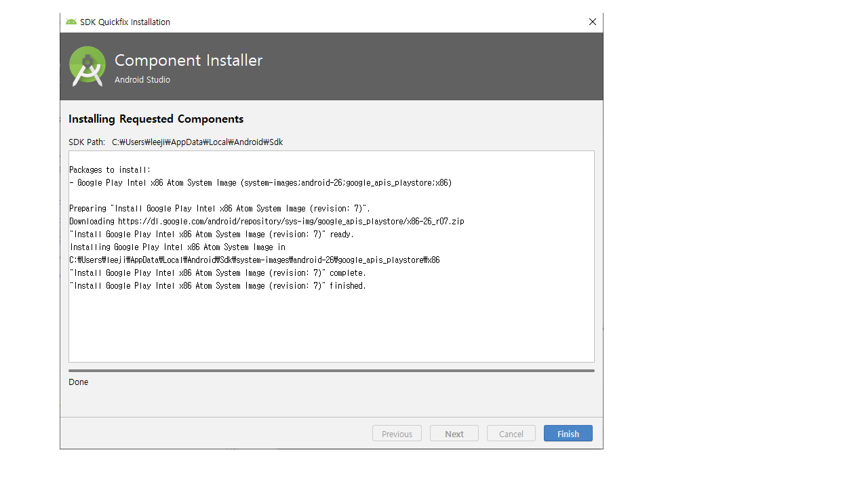Click the Finish button
The width and height of the screenshot is (868, 488).
(568, 434)
